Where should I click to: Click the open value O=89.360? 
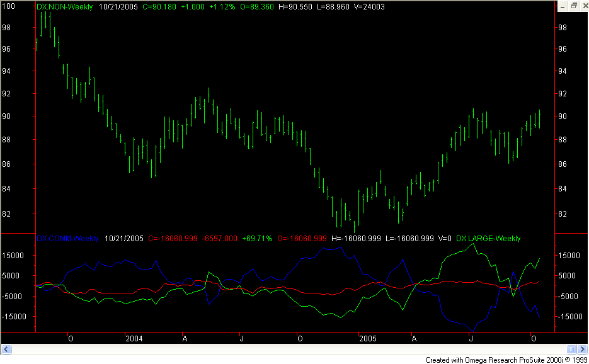[257, 7]
